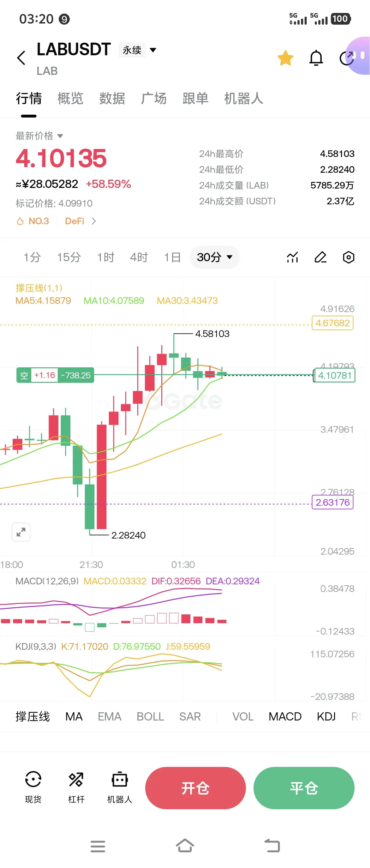Tap the current price tag 4.10781

coord(334,375)
